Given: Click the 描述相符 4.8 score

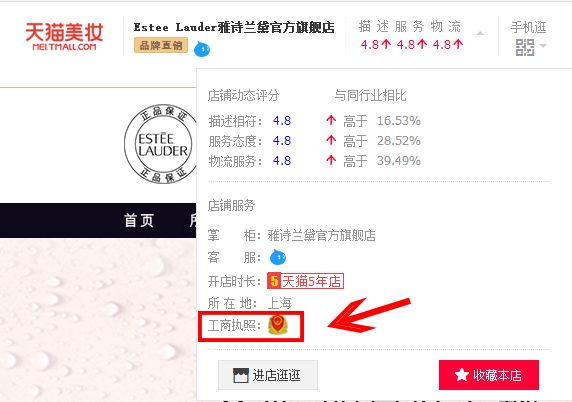Looking at the screenshot, I should [282, 121].
